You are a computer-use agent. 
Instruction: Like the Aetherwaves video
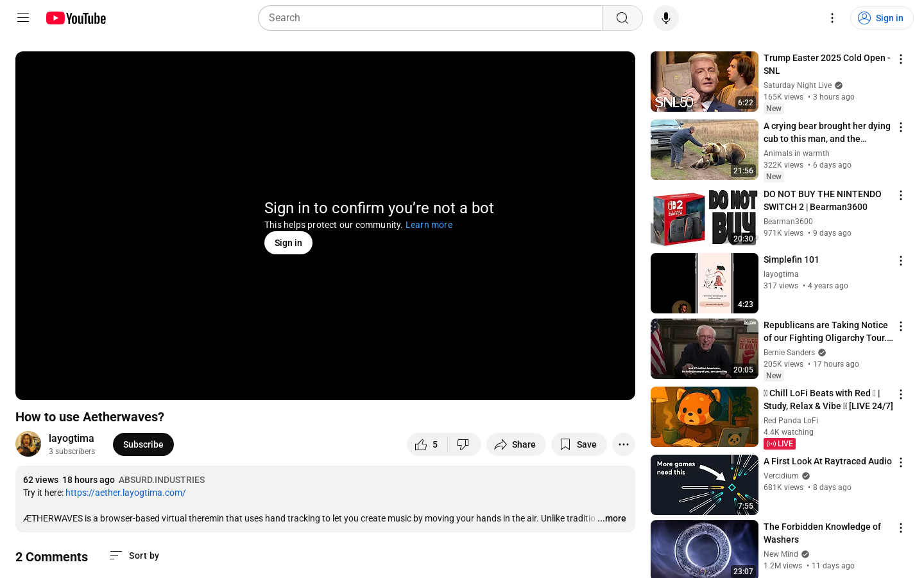pyautogui.click(x=427, y=444)
